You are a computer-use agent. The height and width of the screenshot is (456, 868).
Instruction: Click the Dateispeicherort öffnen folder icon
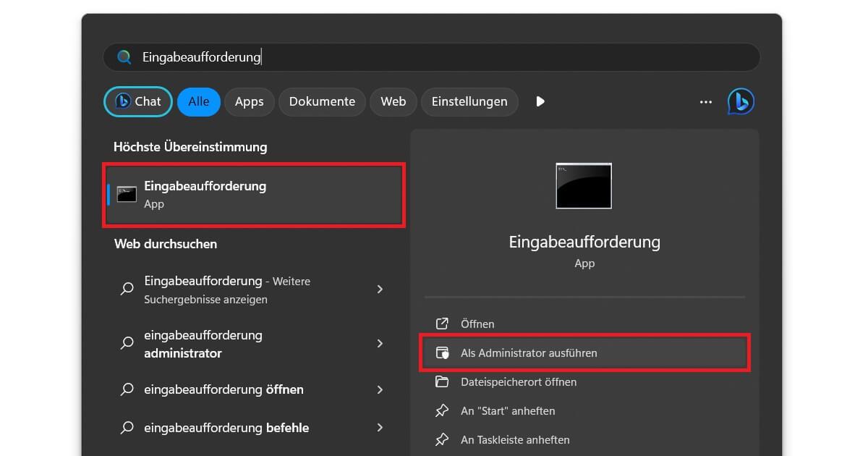click(442, 381)
